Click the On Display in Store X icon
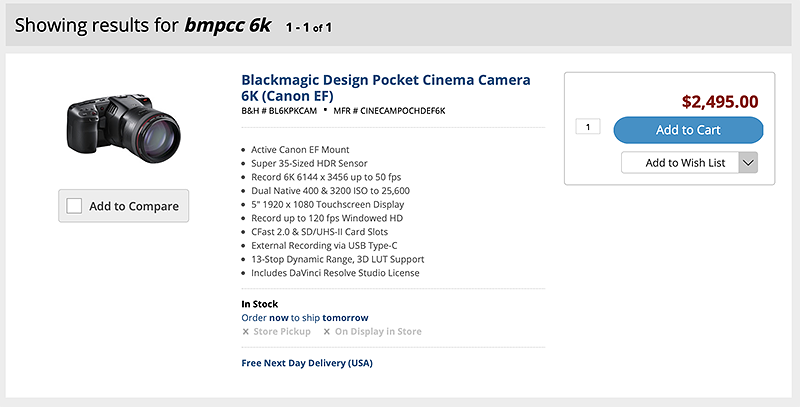The image size is (800, 407). point(327,332)
